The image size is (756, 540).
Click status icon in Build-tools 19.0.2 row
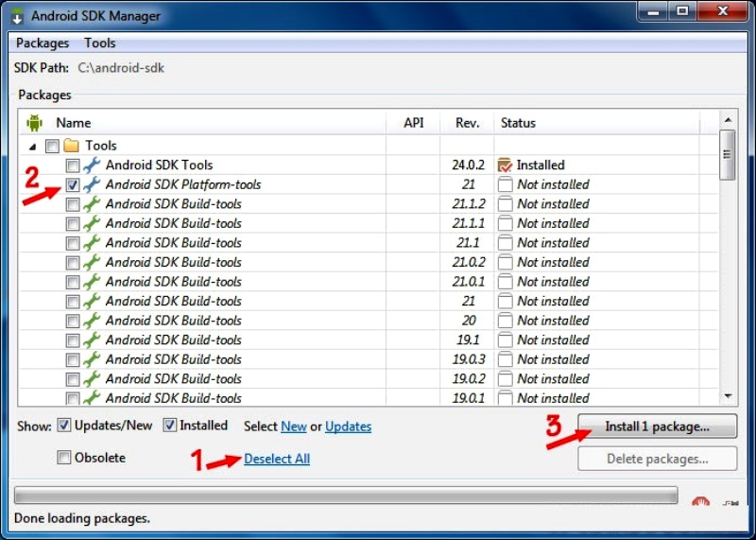pyautogui.click(x=505, y=379)
